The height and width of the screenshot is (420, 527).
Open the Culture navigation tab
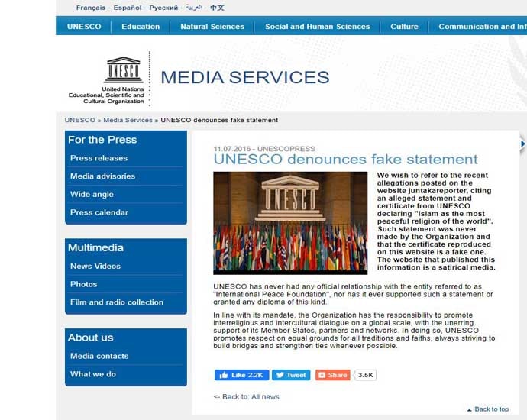[404, 27]
